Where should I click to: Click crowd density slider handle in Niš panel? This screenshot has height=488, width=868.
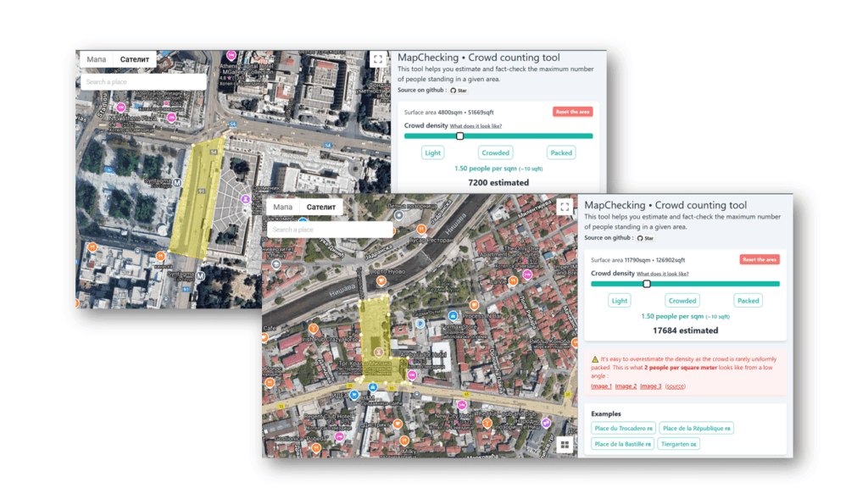[x=647, y=284]
